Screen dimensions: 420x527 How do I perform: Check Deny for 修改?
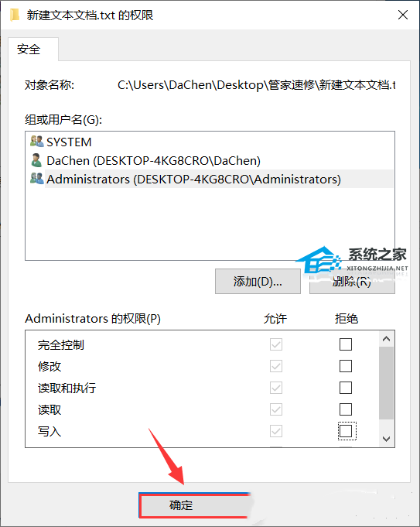(x=346, y=366)
